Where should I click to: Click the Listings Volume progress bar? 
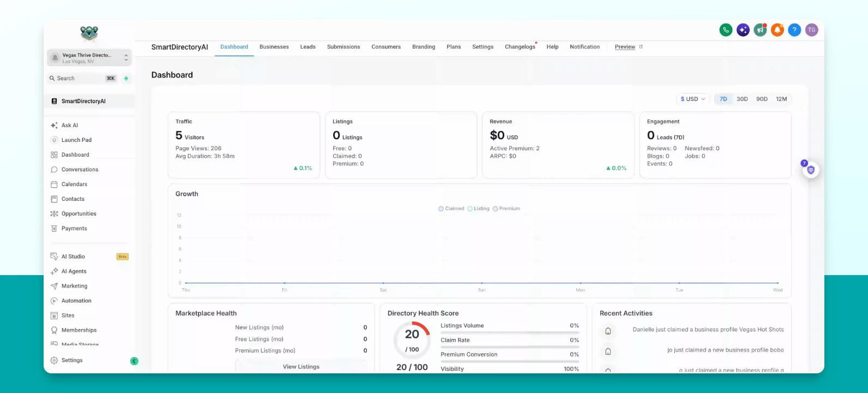coord(510,332)
